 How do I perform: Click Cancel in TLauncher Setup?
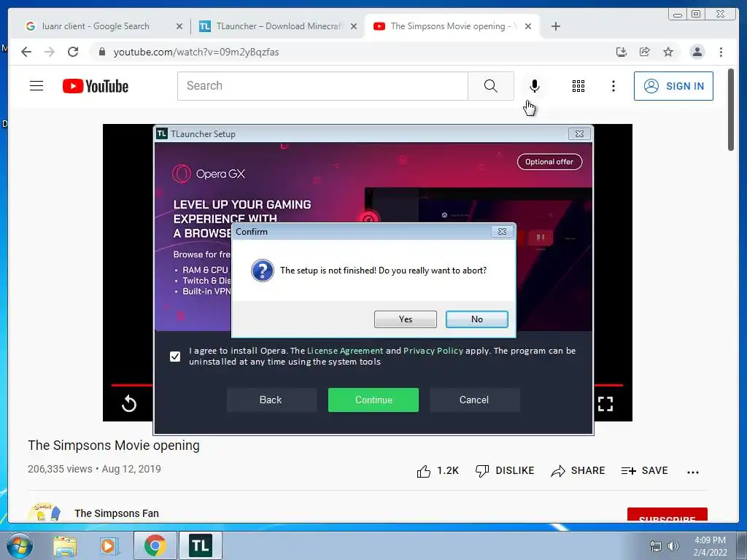coord(474,400)
